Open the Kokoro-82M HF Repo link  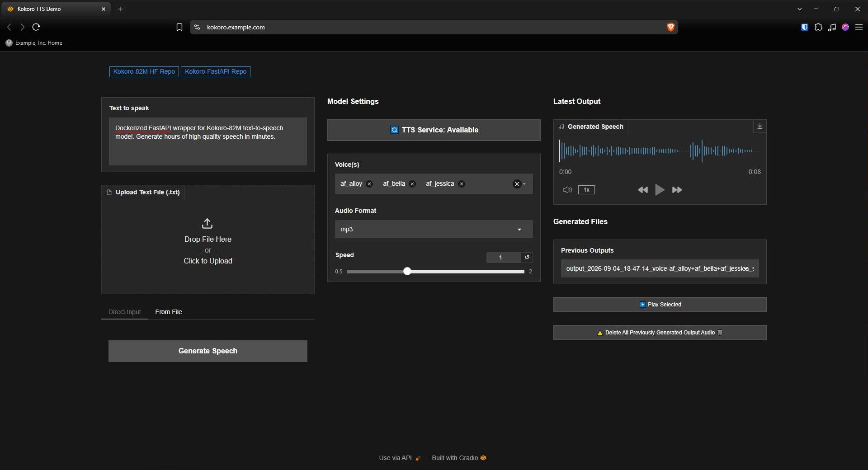[144, 72]
